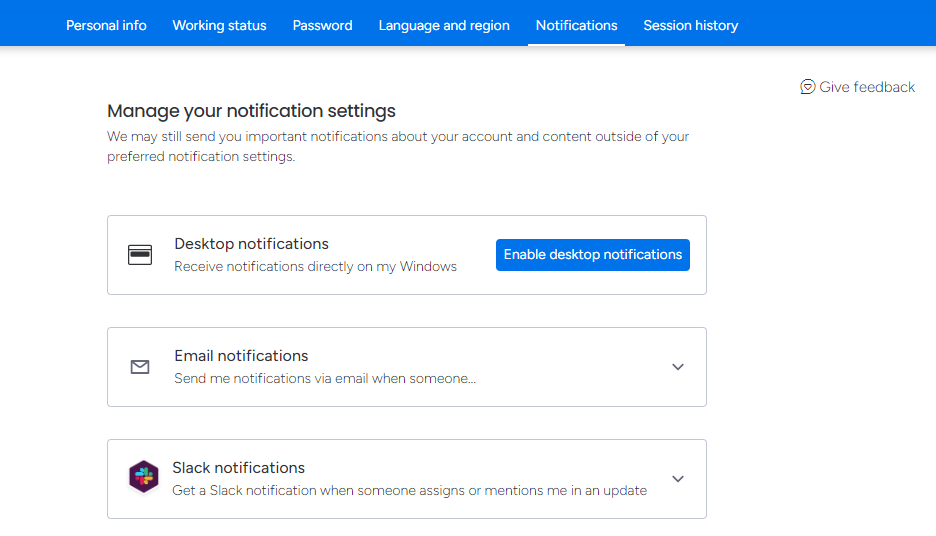
Task: Click the email envelope icon
Action: [140, 367]
